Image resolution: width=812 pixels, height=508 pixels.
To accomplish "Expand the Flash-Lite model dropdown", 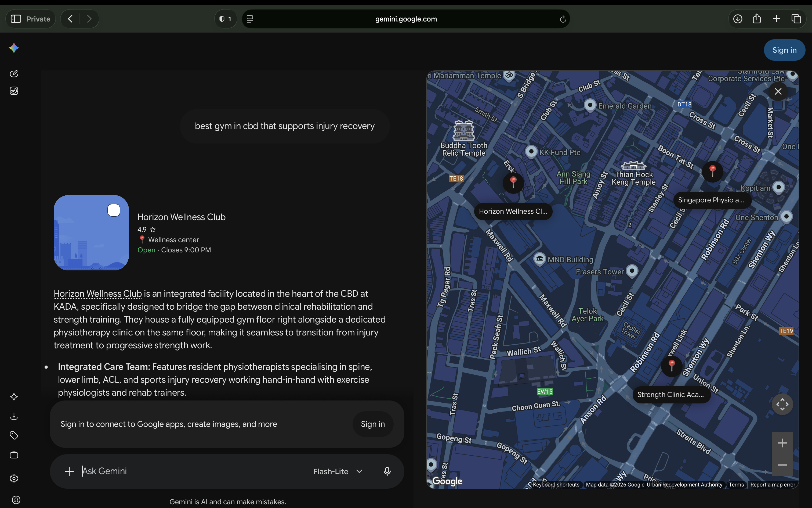I will point(338,471).
